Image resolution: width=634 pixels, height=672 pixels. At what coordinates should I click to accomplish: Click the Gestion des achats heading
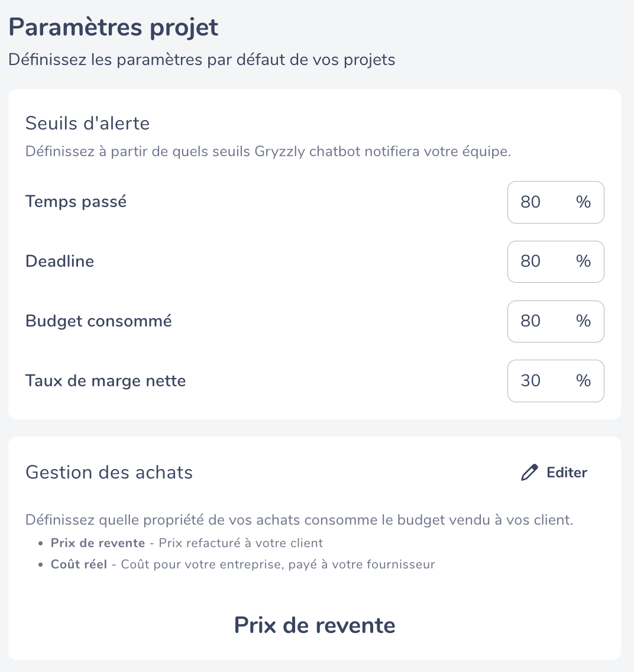point(109,472)
